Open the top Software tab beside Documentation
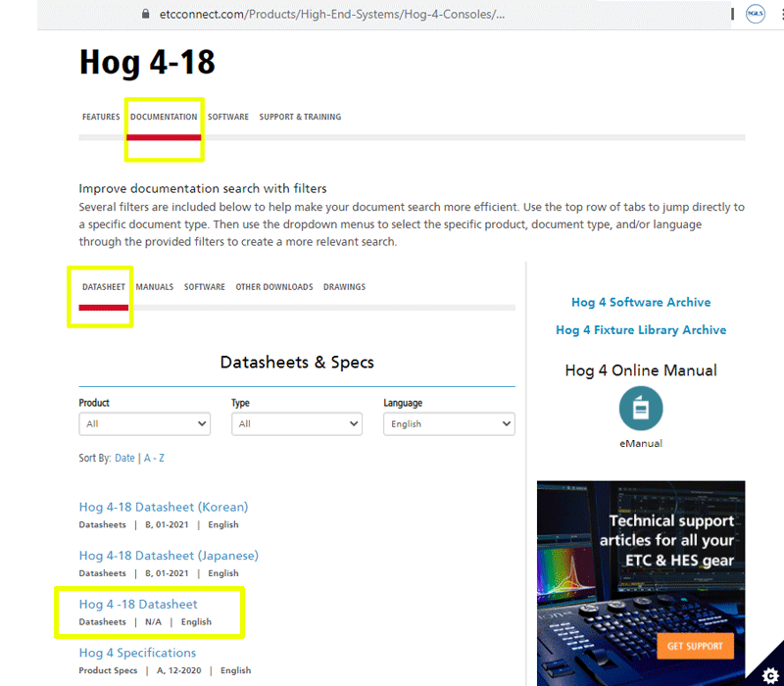784x686 pixels. [228, 117]
